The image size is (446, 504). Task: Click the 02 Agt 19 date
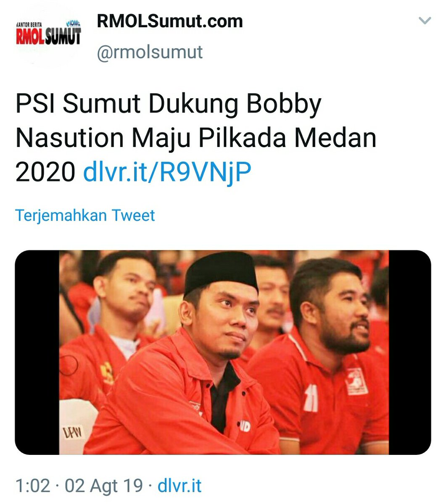pyautogui.click(x=104, y=486)
